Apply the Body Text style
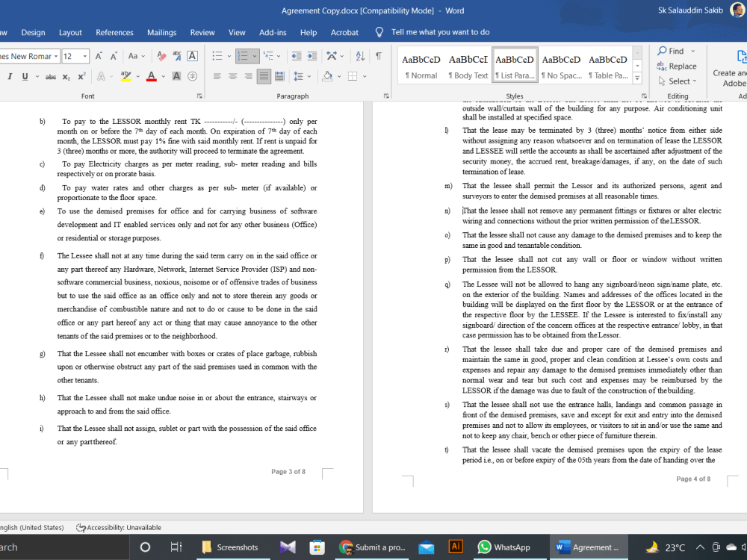The height and width of the screenshot is (560, 747). (468, 66)
